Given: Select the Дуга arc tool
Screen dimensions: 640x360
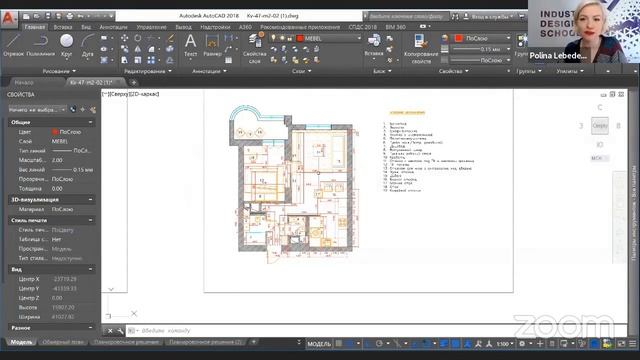Looking at the screenshot, I should point(87,45).
